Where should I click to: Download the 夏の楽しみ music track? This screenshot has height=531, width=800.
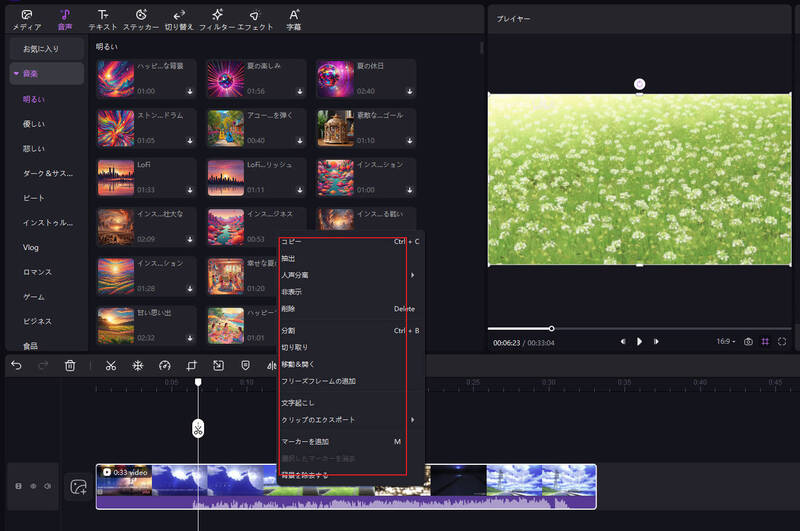(300, 92)
